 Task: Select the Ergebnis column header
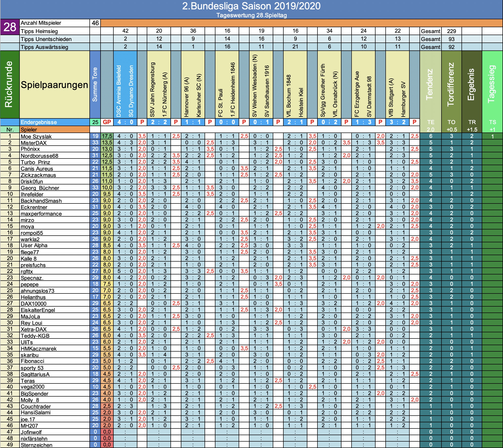coord(472,85)
